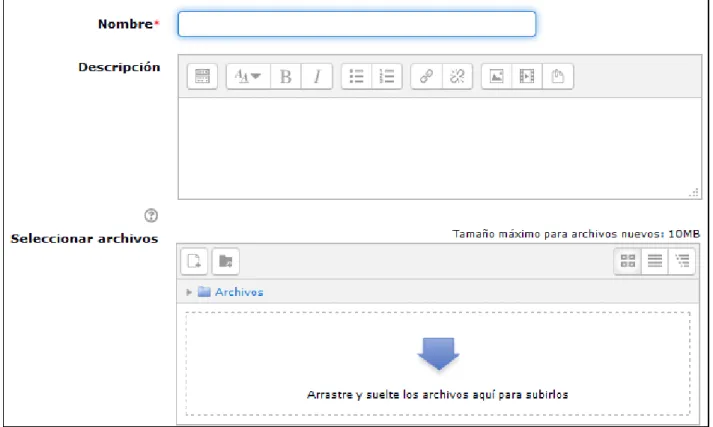
Task: Click inside the Descripción text area
Action: pos(440,148)
